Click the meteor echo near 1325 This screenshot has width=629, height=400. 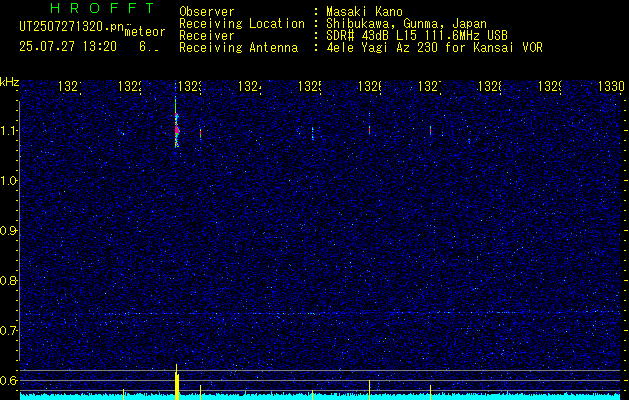point(312,133)
